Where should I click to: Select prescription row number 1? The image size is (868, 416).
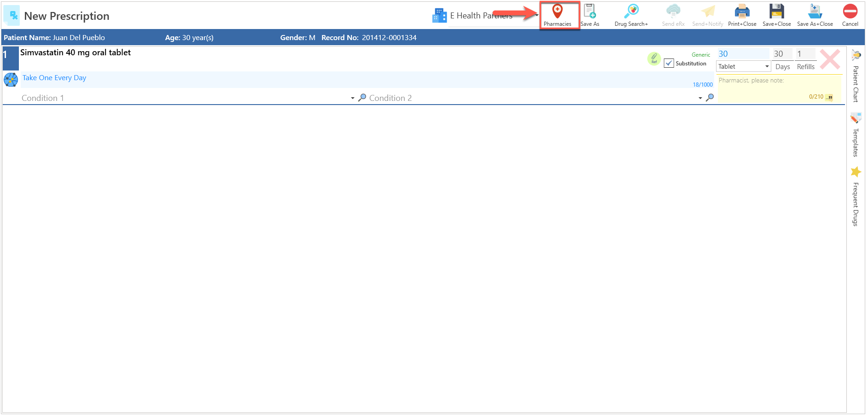coord(11,58)
